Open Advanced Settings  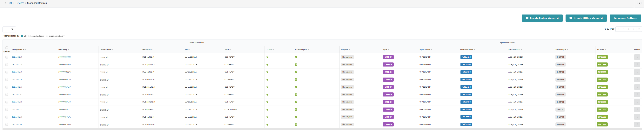625,18
